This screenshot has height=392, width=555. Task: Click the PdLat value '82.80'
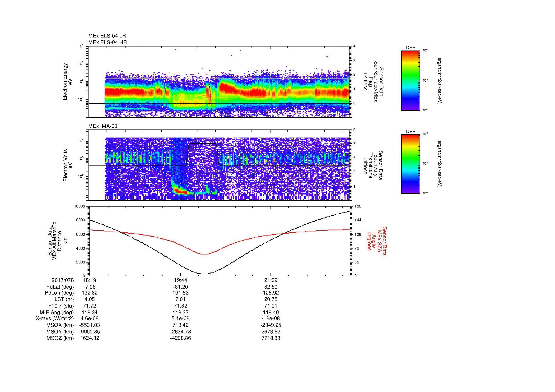[x=271, y=287]
